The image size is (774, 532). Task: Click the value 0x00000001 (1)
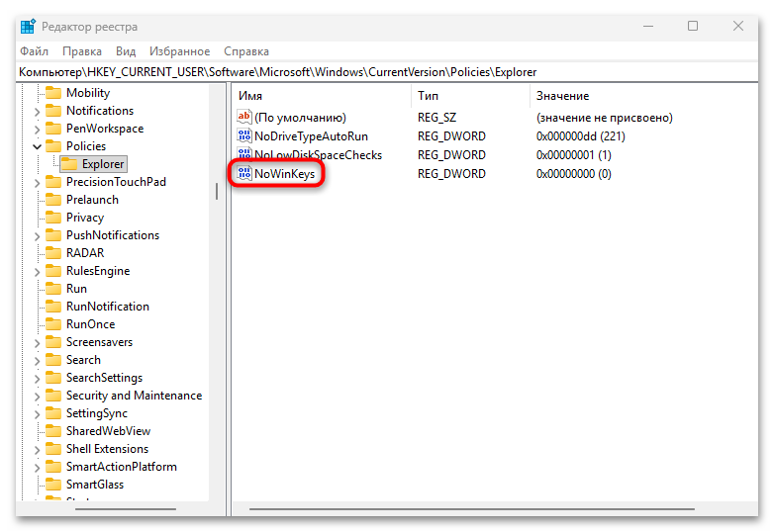pyautogui.click(x=574, y=155)
